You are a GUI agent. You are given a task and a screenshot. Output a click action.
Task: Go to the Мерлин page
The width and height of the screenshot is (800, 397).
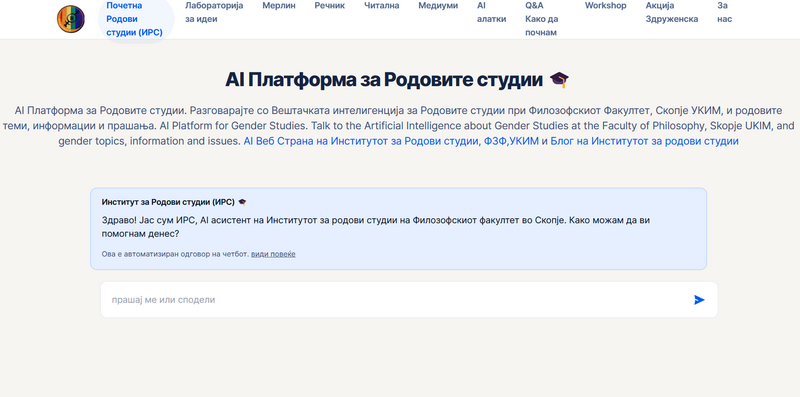279,6
